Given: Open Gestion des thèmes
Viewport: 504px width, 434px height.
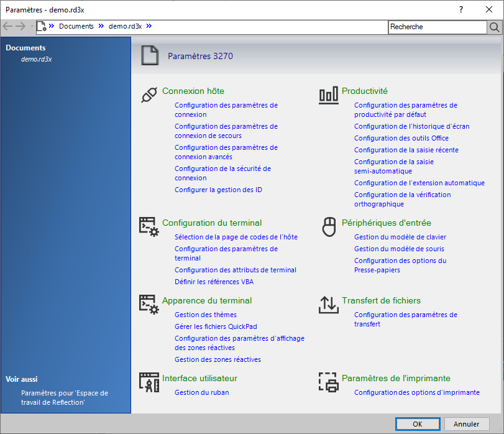Looking at the screenshot, I should pos(206,315).
